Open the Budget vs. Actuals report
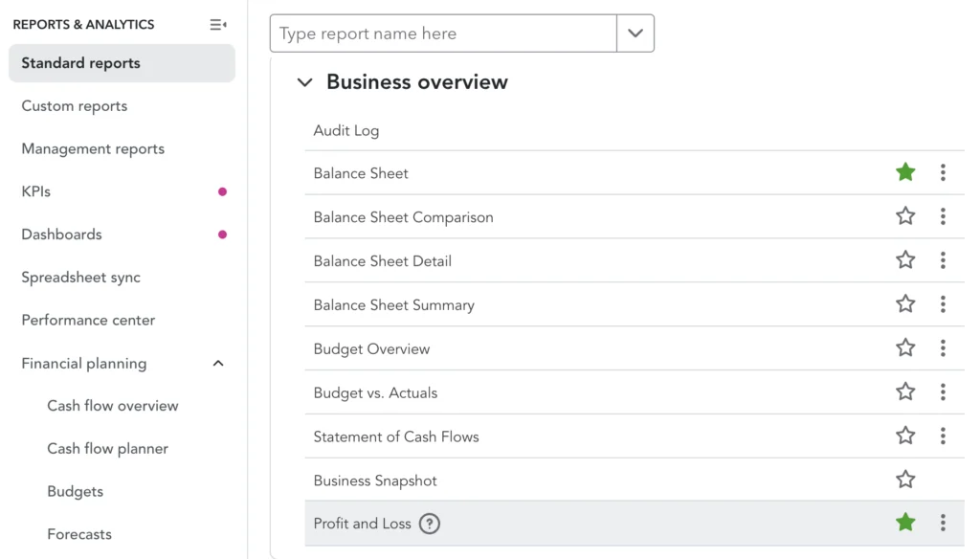The width and height of the screenshot is (980, 559). point(375,392)
